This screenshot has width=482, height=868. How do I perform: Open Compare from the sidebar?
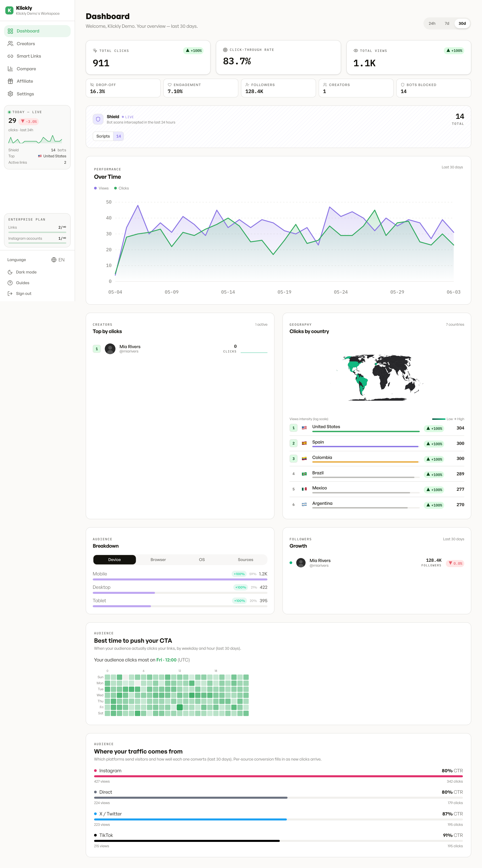pos(37,69)
